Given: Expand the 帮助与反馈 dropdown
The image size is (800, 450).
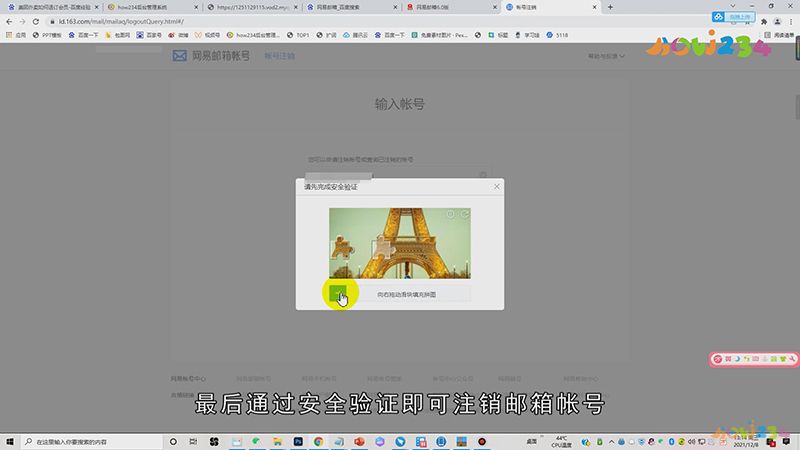Looking at the screenshot, I should point(606,56).
